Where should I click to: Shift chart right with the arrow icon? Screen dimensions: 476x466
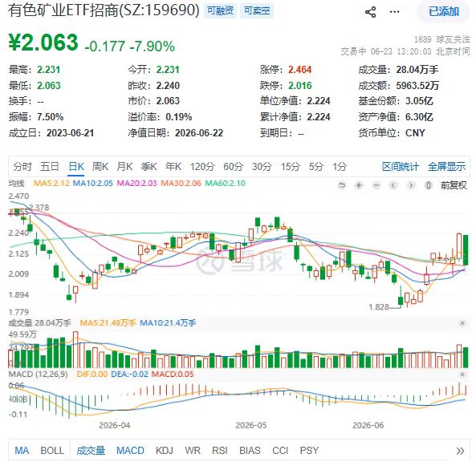pos(411,185)
